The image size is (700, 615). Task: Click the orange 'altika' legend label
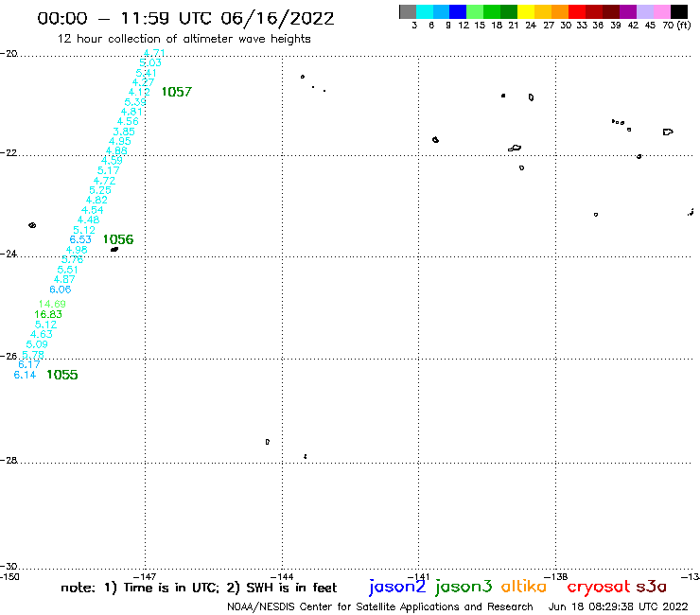pyautogui.click(x=524, y=587)
